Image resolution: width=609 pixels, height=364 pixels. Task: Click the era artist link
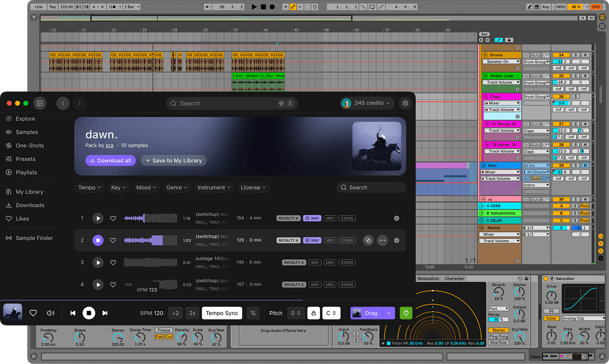(x=109, y=145)
